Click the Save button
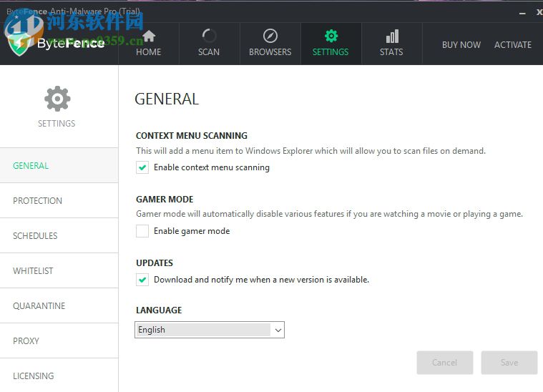Screen dimensions: 543x392 pos(509,363)
